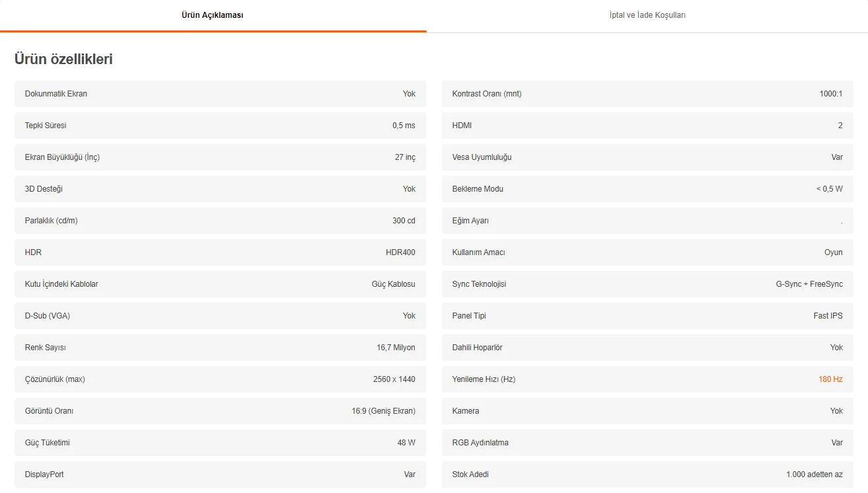Click the Stok Adedi row

647,474
